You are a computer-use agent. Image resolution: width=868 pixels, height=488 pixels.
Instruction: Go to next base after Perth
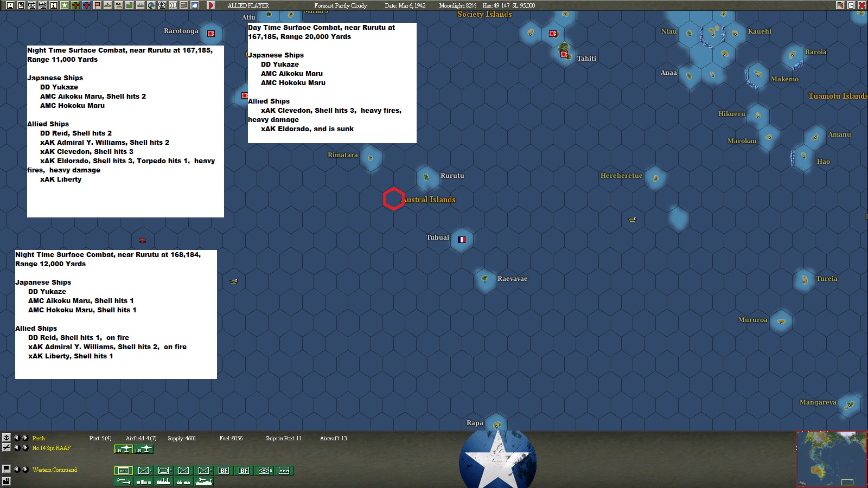point(25,438)
